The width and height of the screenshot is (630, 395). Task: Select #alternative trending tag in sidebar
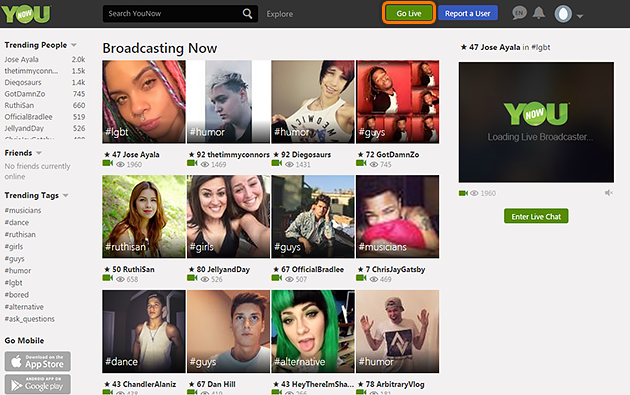pos(24,307)
